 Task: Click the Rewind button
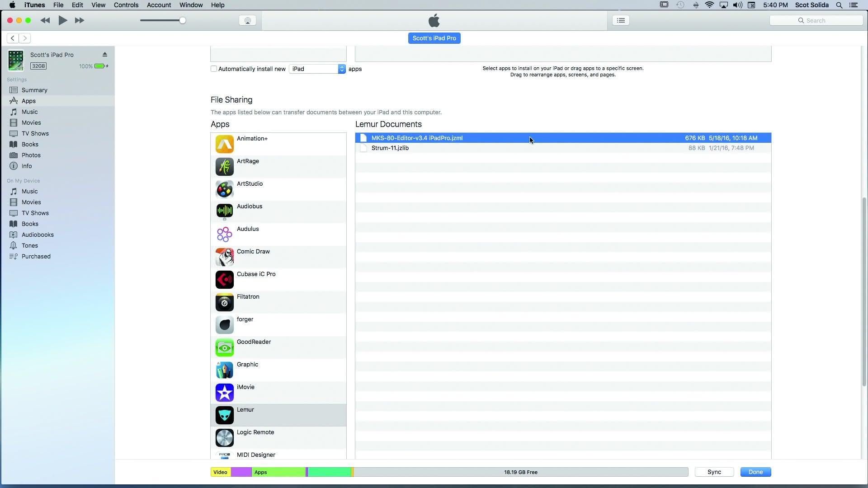click(45, 20)
